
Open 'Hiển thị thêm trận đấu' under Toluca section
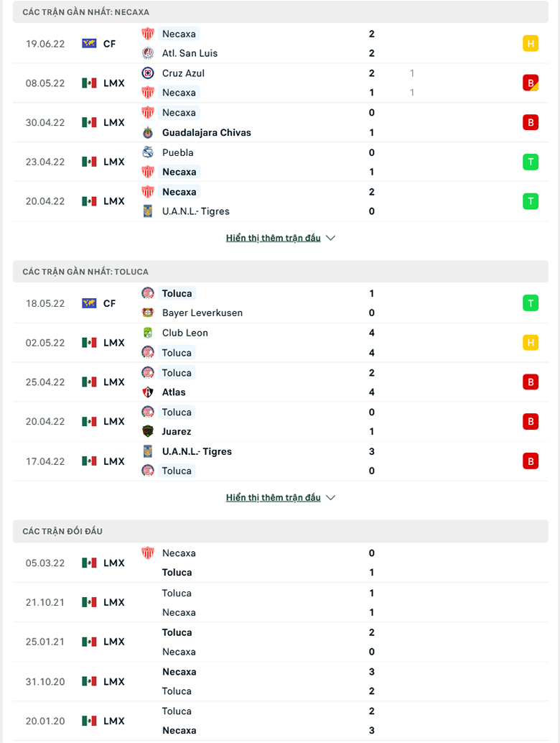coord(273,497)
